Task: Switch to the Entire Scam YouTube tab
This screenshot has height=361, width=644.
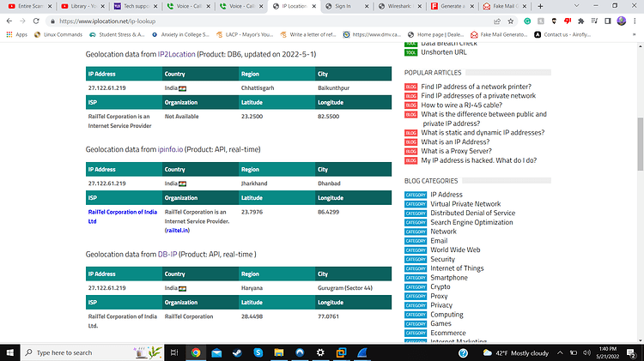Action: click(29, 6)
